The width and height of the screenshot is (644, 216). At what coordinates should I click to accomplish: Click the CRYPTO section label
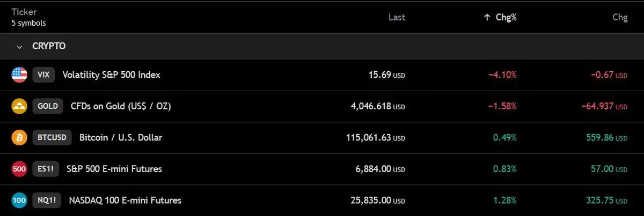(x=49, y=47)
